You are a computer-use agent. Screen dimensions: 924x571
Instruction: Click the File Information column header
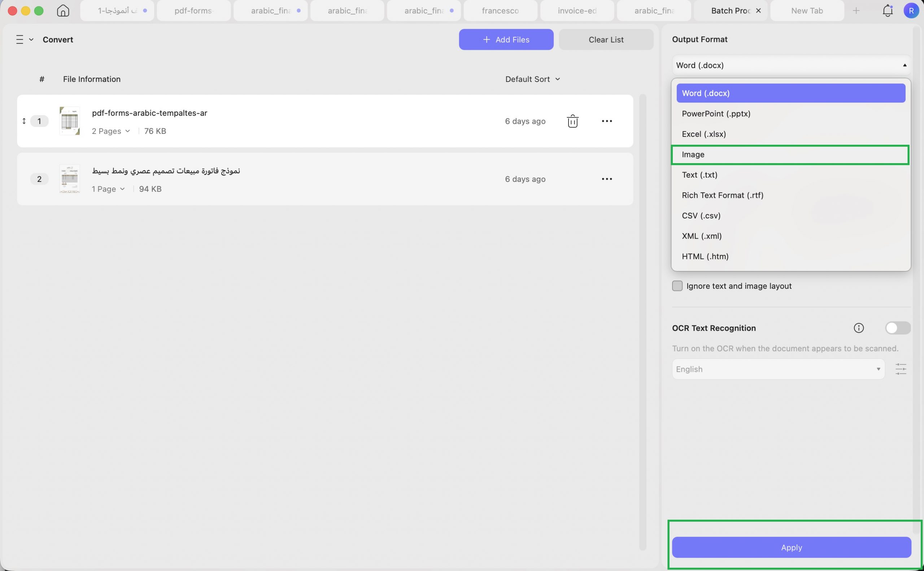coord(92,79)
